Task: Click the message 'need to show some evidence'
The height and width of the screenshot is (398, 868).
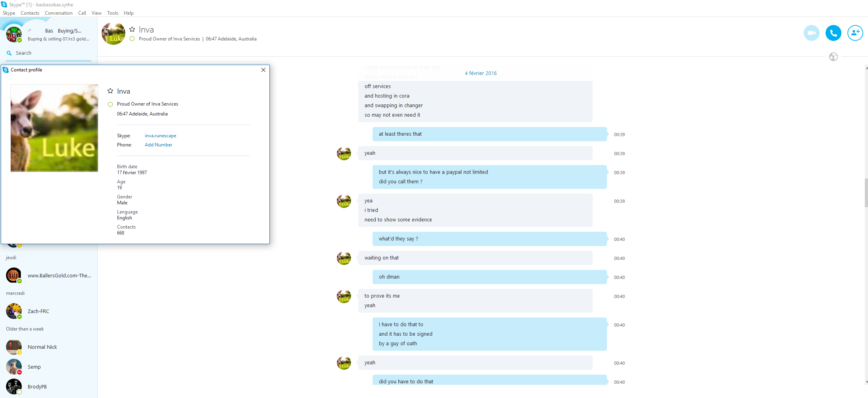Action: [398, 220]
